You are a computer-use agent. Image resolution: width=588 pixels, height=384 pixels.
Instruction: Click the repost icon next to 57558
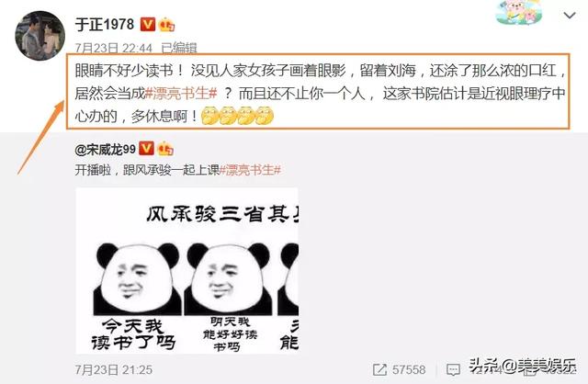379,369
